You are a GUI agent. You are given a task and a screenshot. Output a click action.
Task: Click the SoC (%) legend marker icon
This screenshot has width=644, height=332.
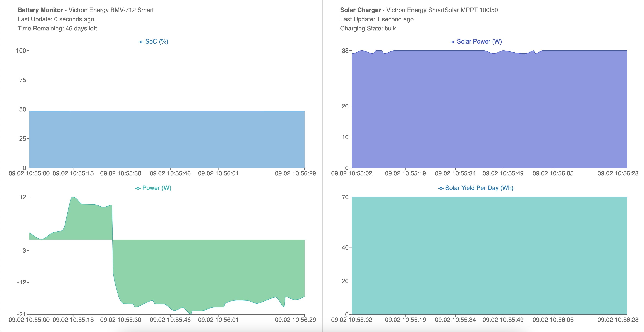pyautogui.click(x=141, y=42)
